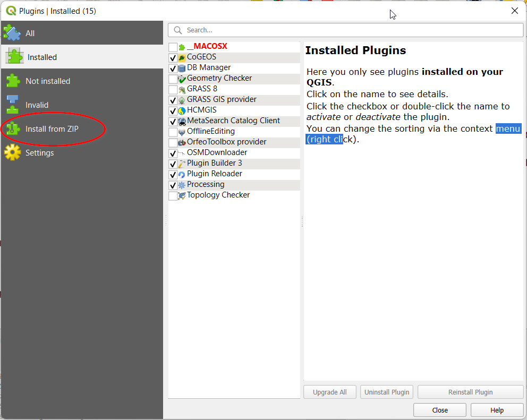527x420 pixels.
Task: Uncheck the DB Manager checkbox
Action: (x=173, y=68)
